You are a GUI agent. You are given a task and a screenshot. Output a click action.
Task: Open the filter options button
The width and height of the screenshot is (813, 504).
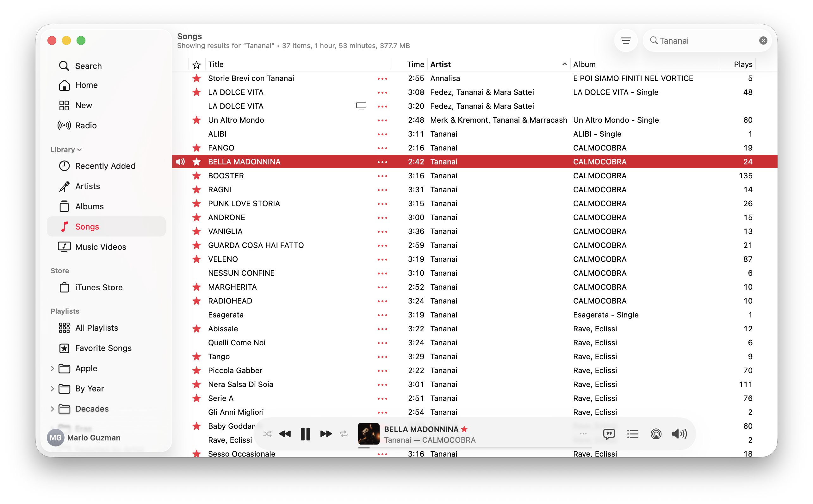click(626, 41)
